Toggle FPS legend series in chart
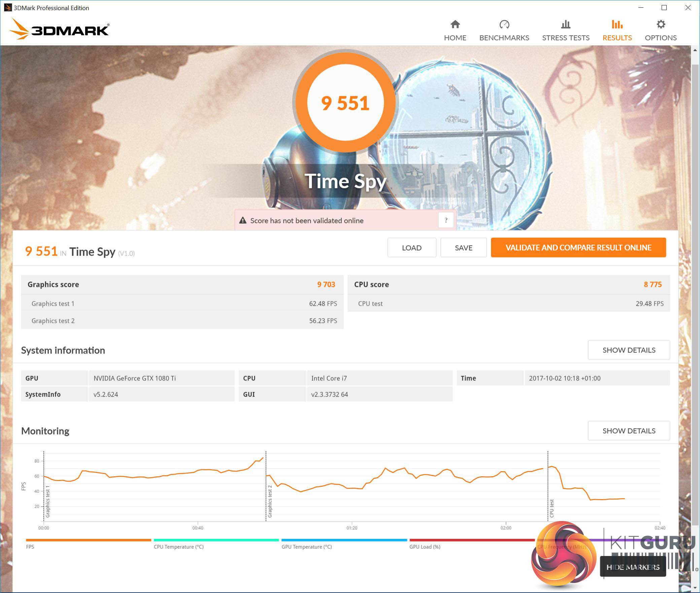The width and height of the screenshot is (700, 593). pyautogui.click(x=30, y=547)
